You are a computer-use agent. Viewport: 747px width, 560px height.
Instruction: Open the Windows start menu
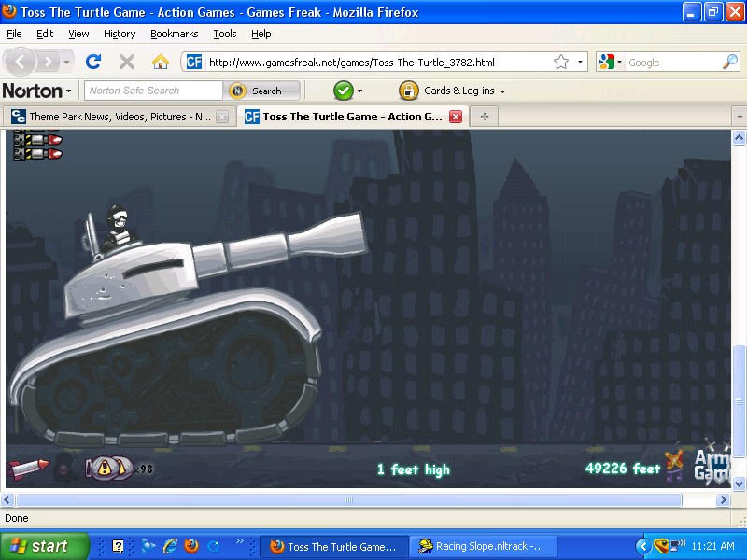pyautogui.click(x=44, y=546)
